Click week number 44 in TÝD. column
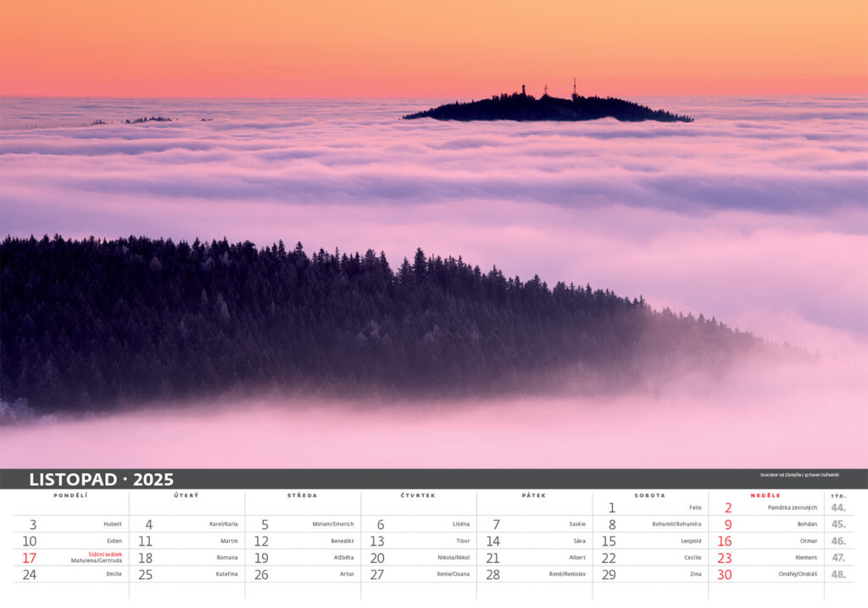Viewport: 868px width, 608px height. point(837,508)
